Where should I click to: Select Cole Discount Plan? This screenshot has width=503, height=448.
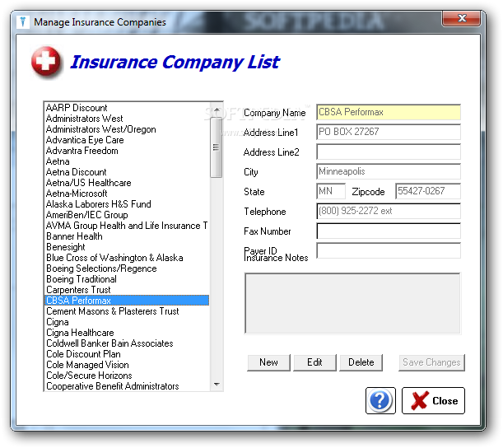coord(127,354)
